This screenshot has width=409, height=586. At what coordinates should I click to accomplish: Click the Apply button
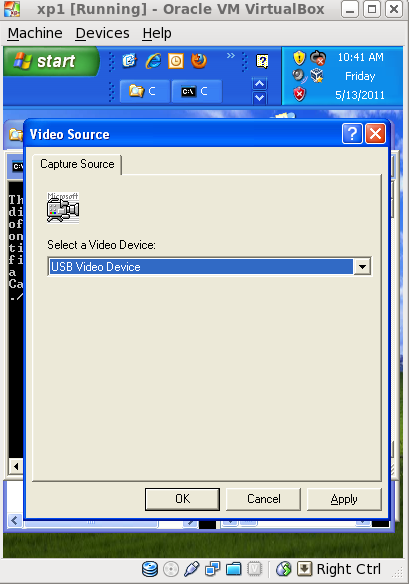click(344, 499)
